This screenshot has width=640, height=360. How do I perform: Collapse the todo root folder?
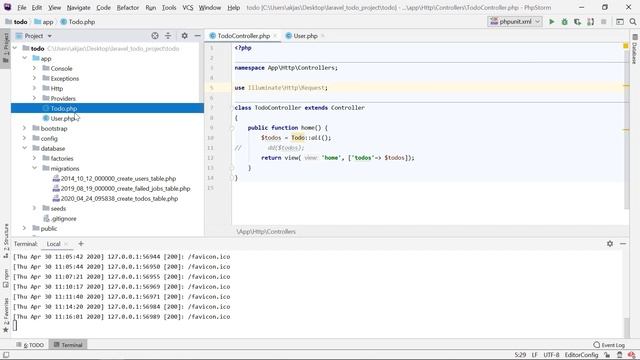[x=15, y=48]
